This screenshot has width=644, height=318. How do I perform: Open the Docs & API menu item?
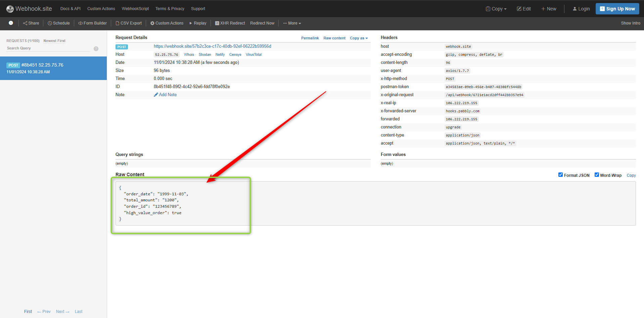click(71, 9)
